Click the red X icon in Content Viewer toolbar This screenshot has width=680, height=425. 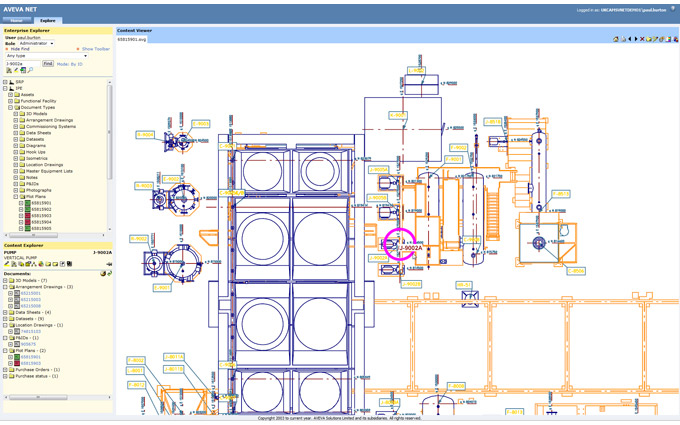(642, 39)
